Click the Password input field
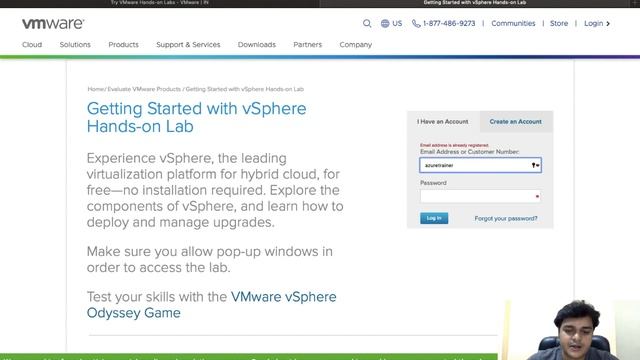Screen dimensions: 640x360 [480, 196]
